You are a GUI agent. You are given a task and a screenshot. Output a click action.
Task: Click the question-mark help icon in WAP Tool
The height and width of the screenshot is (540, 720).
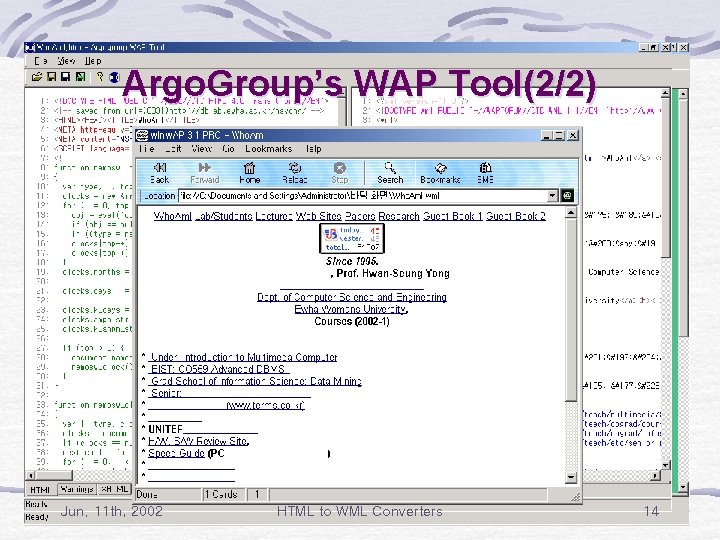click(x=100, y=77)
